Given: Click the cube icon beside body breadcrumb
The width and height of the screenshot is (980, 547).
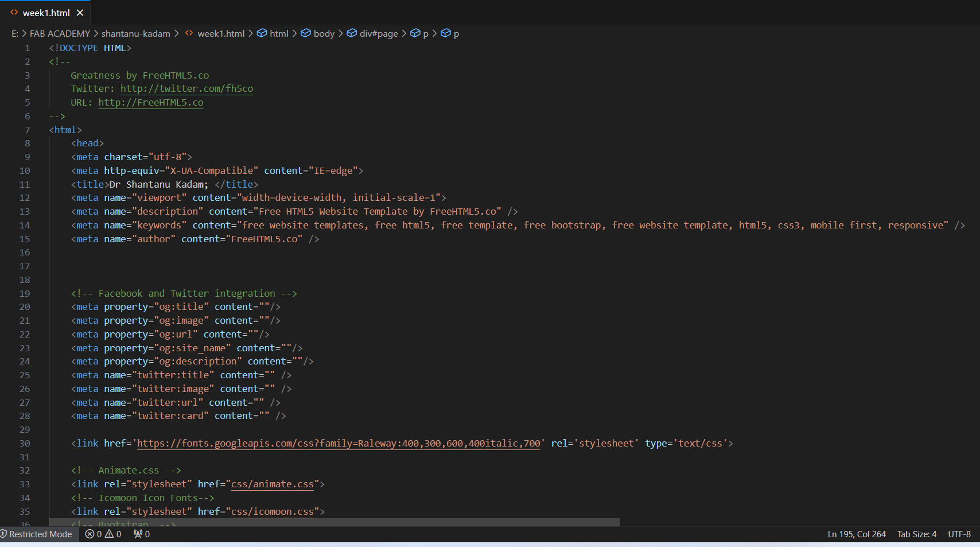Looking at the screenshot, I should (306, 33).
